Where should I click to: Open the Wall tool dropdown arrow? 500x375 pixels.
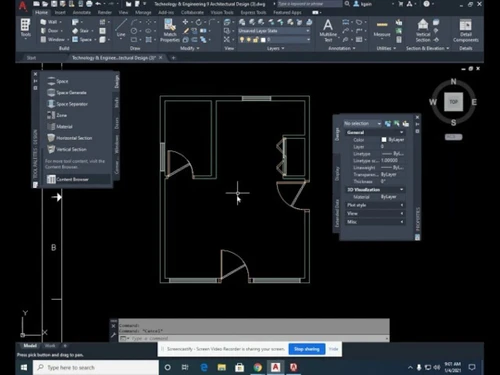pyautogui.click(x=60, y=22)
